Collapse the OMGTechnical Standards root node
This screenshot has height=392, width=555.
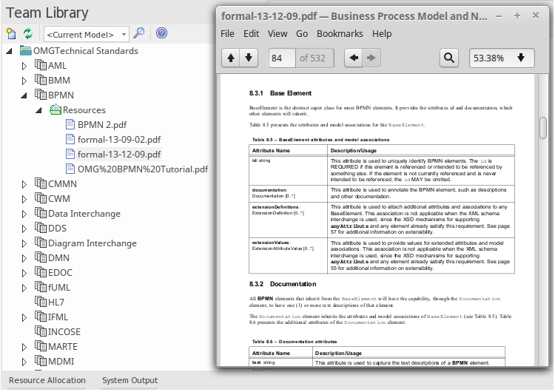[9, 51]
